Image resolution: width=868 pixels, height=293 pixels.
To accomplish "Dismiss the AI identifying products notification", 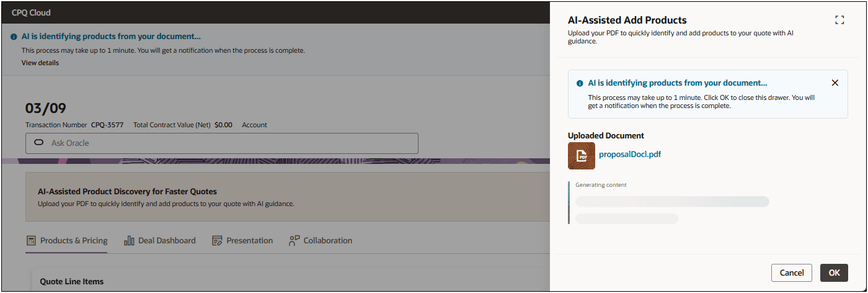I will (835, 83).
